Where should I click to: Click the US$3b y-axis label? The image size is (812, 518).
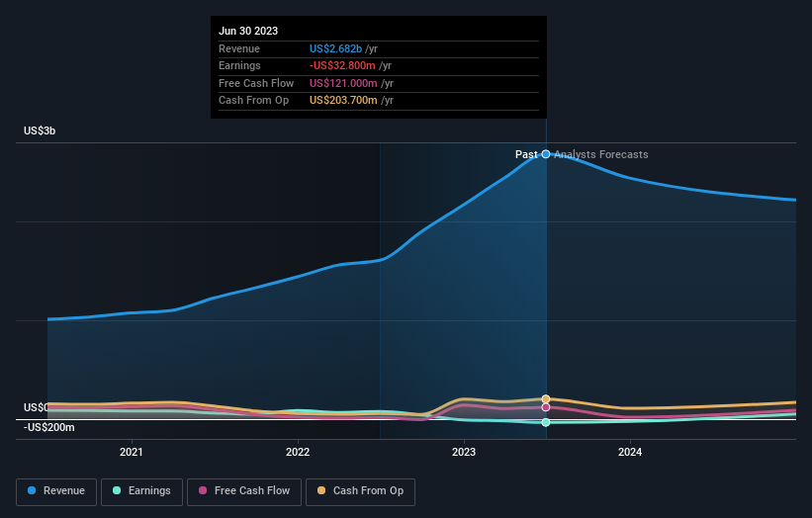coord(40,130)
